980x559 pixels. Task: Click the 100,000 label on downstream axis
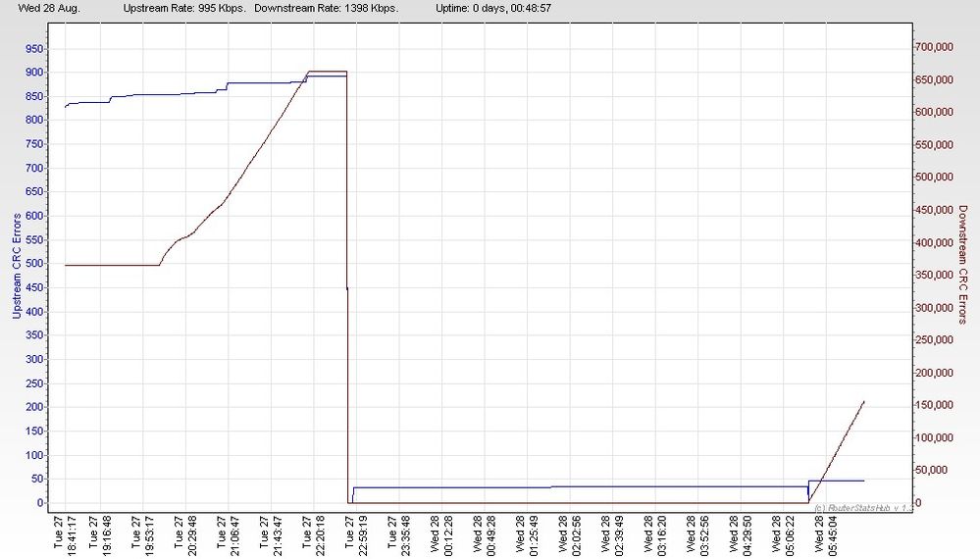tap(935, 437)
